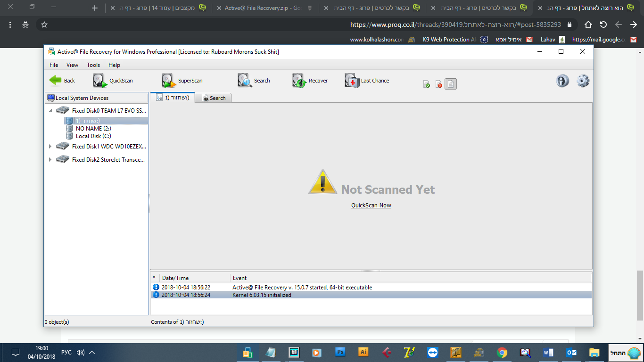The image size is (644, 362).
Task: Click the Local System Devices panel header
Action: click(97, 98)
